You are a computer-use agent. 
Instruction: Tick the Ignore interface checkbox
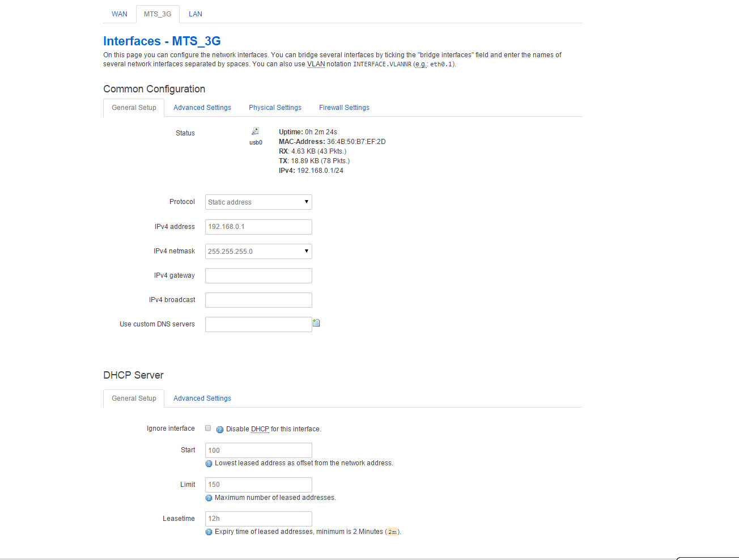[208, 428]
